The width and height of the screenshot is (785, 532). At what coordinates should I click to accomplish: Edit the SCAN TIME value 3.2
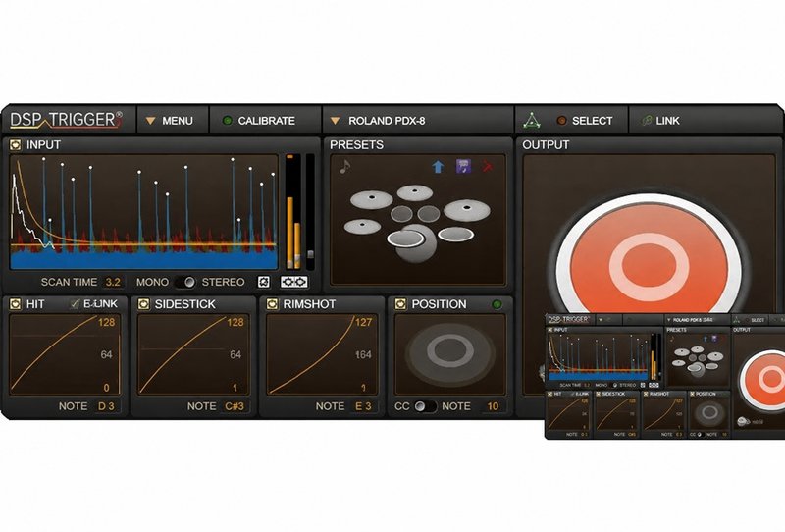click(113, 282)
